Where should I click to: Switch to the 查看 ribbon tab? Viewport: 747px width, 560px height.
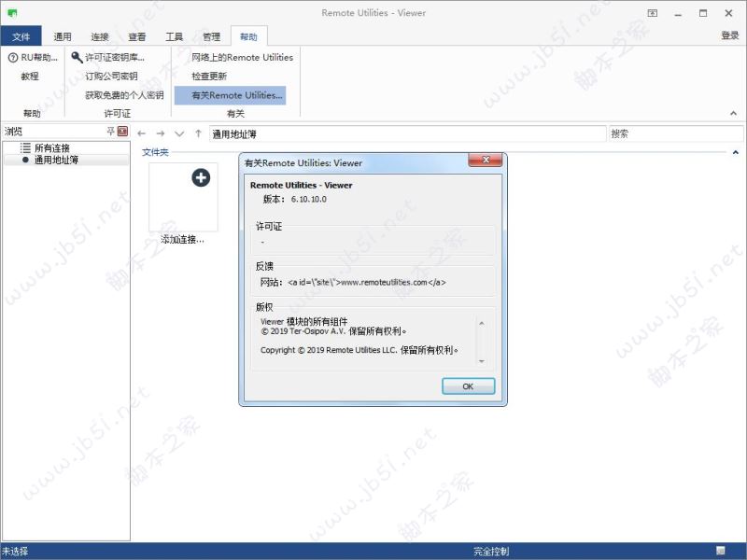[x=136, y=36]
